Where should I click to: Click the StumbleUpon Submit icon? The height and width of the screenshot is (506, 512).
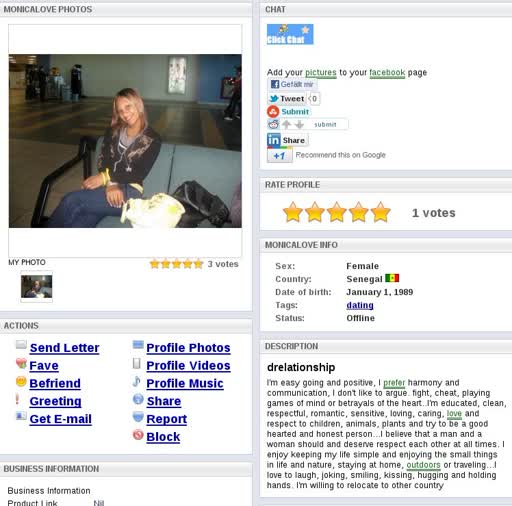point(273,112)
